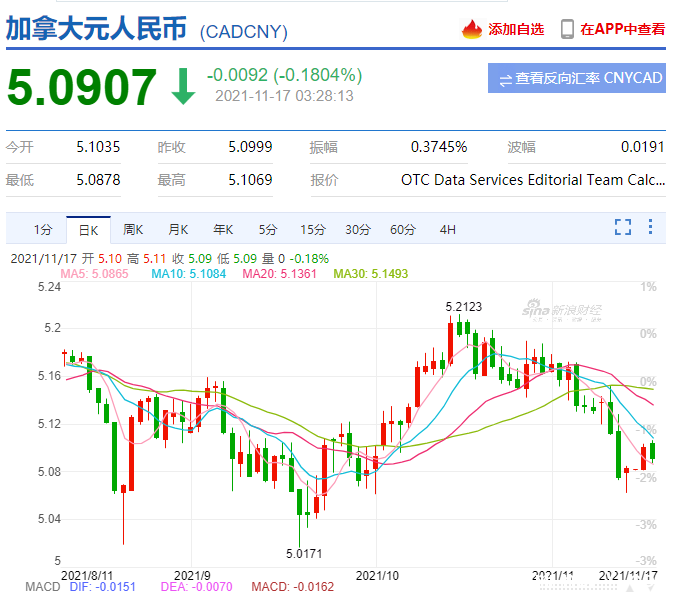Click the MA10: 5.1084 legend label
The image size is (673, 595).
point(188,274)
